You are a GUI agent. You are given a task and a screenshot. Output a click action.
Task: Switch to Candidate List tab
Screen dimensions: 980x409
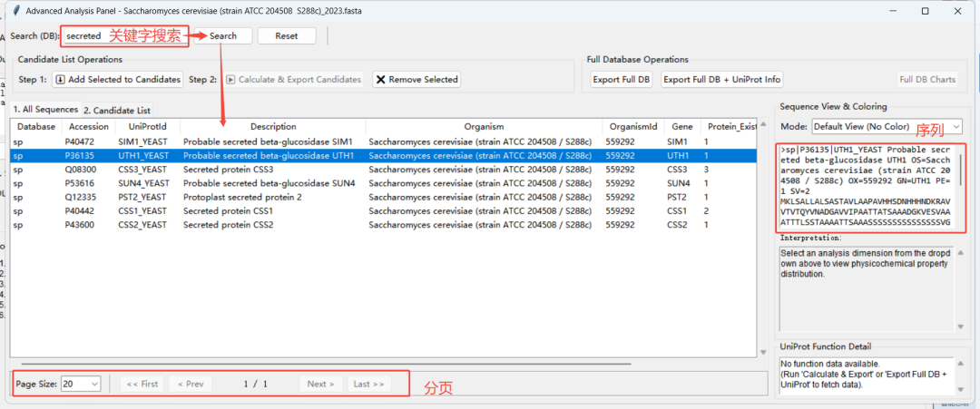[117, 111]
